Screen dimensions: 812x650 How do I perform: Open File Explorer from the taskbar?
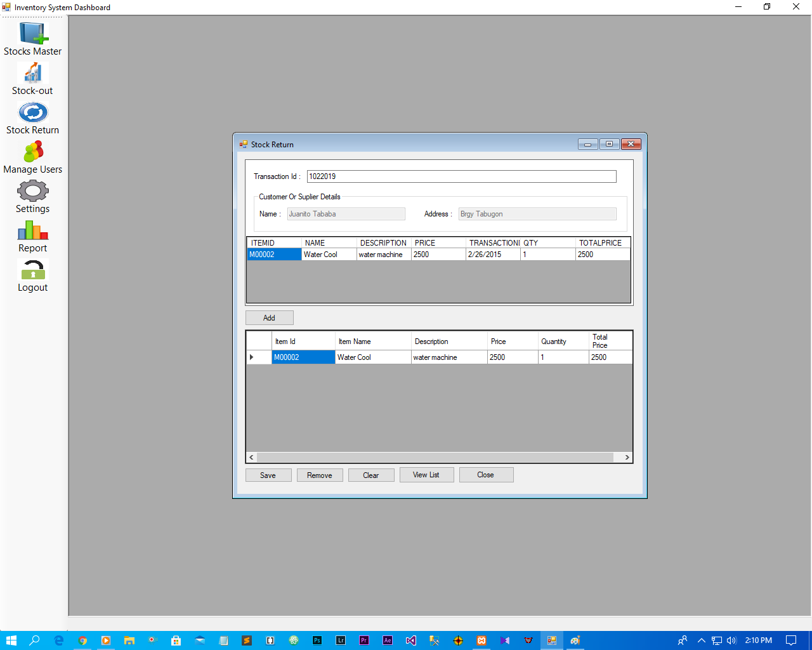(x=129, y=640)
